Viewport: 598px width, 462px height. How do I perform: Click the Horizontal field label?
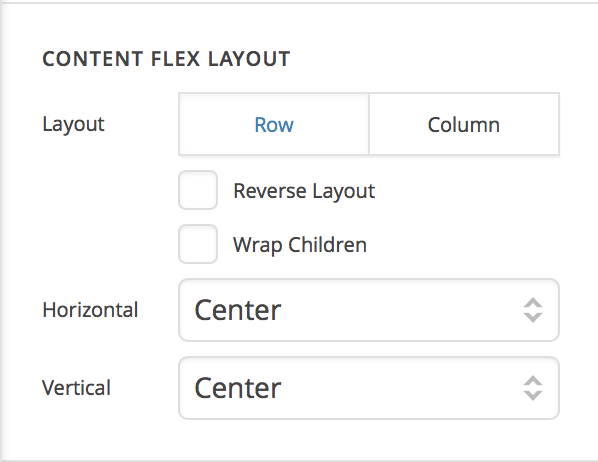[90, 310]
